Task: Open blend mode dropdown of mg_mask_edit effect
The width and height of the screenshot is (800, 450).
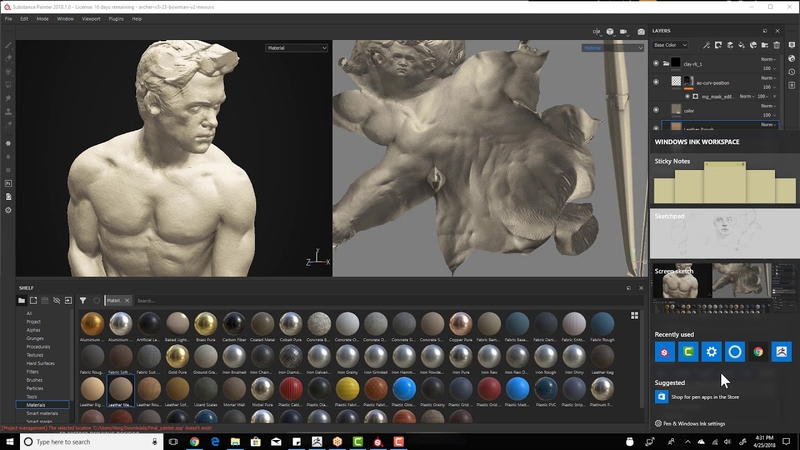Action: click(747, 96)
